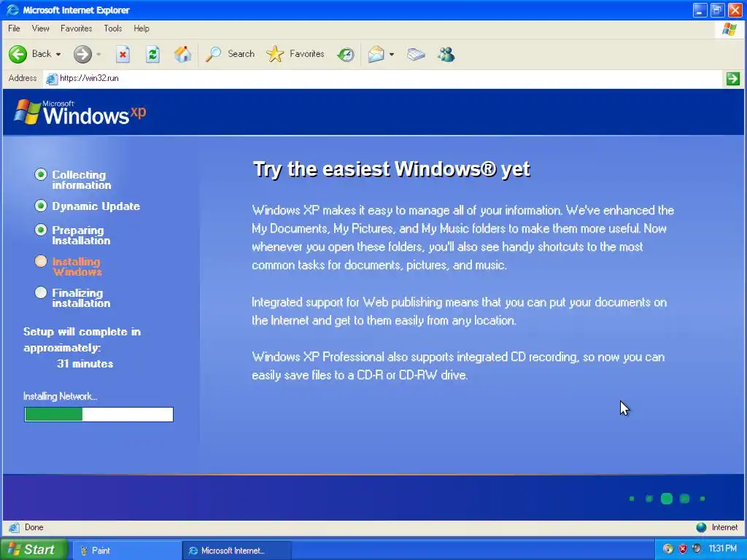Open the File menu
The width and height of the screenshot is (747, 560).
(x=15, y=28)
